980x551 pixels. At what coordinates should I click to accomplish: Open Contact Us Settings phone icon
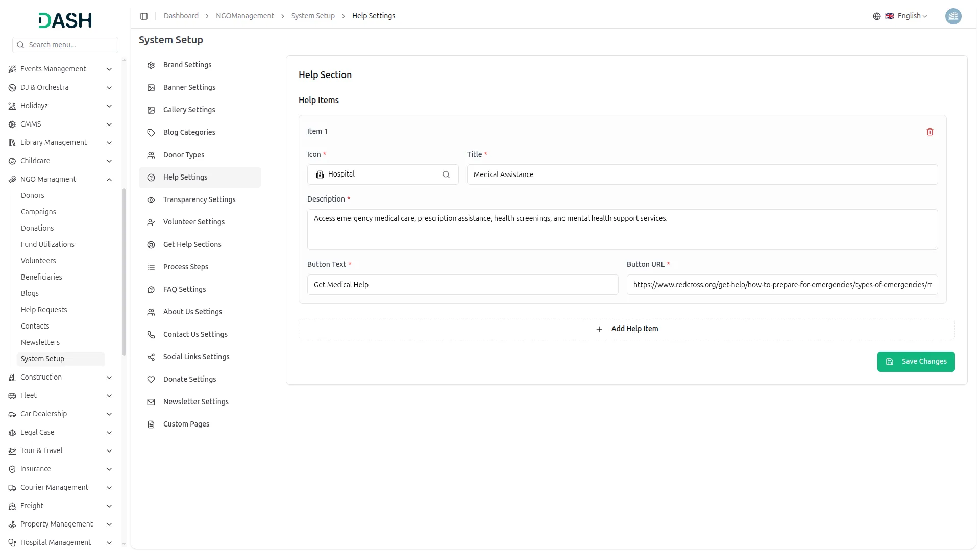151,335
